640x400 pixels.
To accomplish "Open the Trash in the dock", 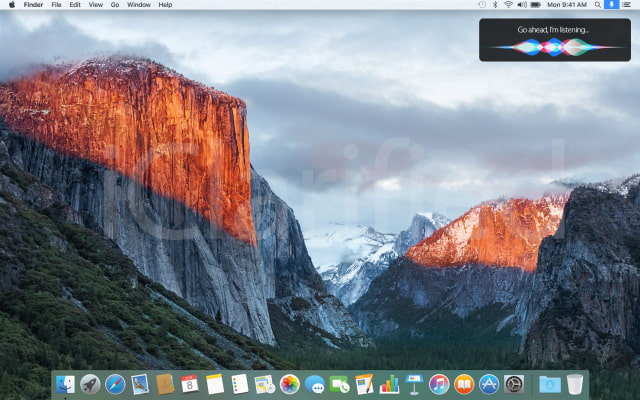I will pyautogui.click(x=575, y=384).
